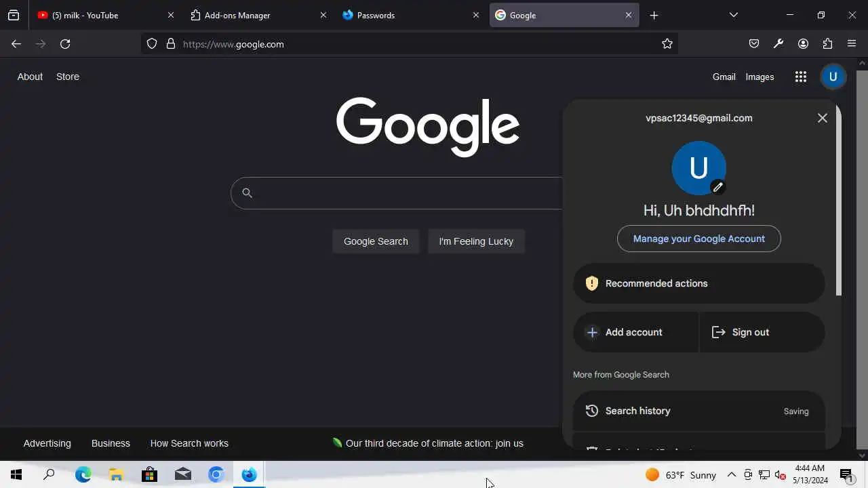Open How Search works link
The width and height of the screenshot is (868, 488).
[x=189, y=443]
